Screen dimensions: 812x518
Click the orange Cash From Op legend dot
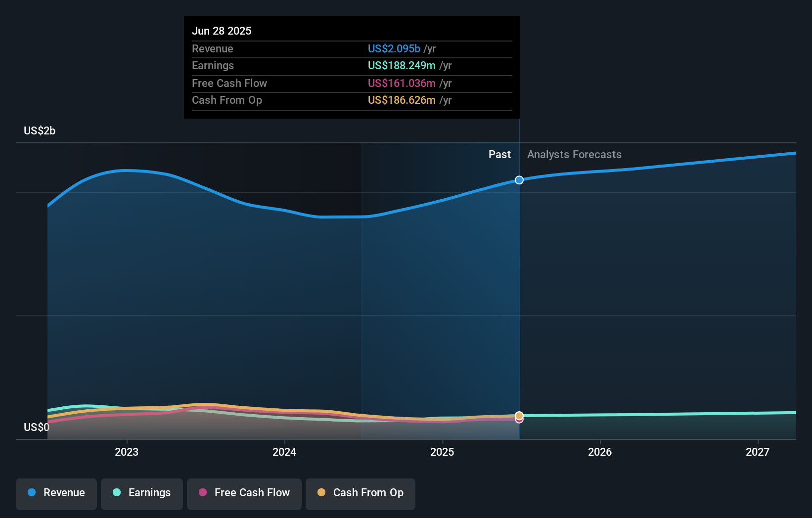(x=321, y=492)
